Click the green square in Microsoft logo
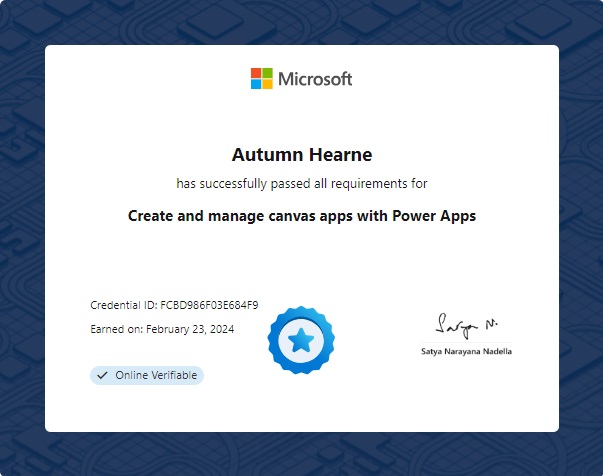 267,73
